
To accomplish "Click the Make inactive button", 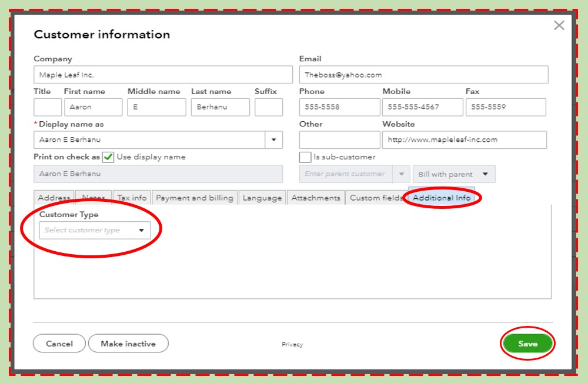I will coord(128,344).
